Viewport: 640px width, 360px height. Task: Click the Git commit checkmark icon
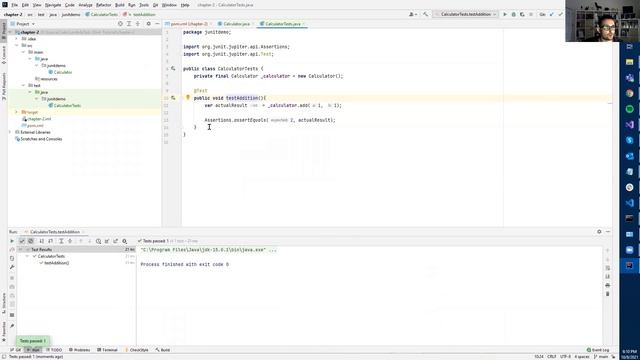point(560,14)
